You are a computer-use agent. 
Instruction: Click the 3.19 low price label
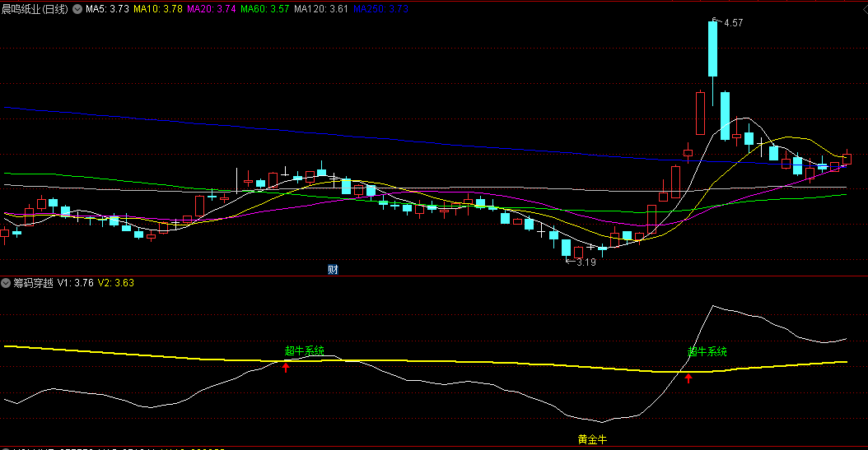[586, 262]
